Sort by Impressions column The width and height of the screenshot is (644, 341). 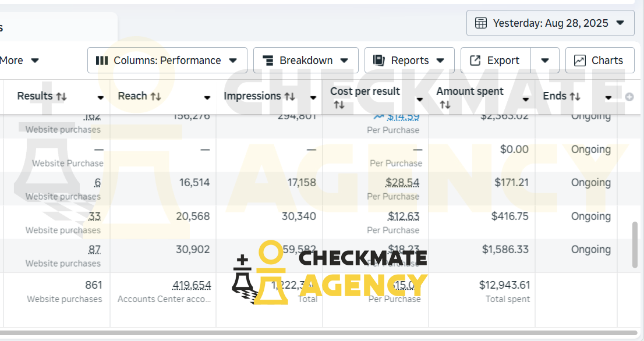[x=290, y=97]
